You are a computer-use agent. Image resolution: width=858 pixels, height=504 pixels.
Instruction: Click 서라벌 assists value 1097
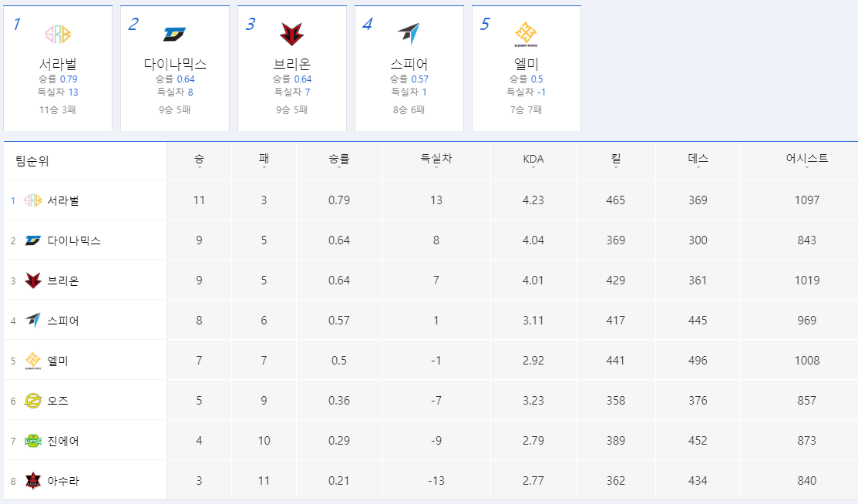[807, 200]
